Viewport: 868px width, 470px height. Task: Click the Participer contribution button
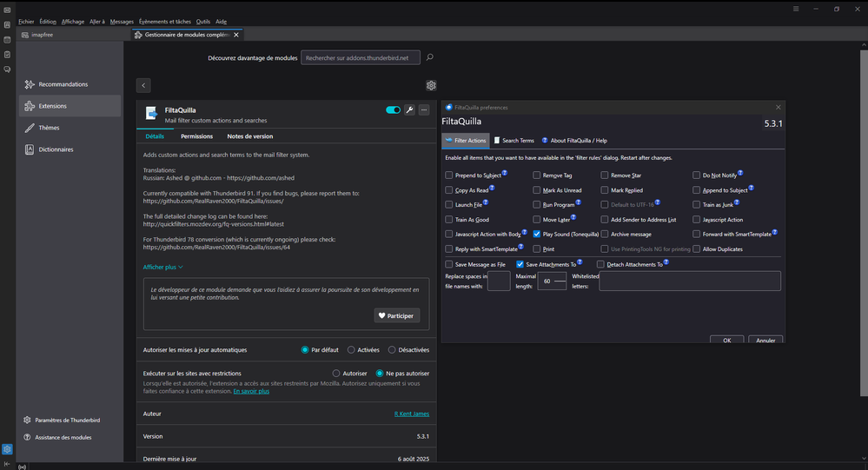(397, 315)
